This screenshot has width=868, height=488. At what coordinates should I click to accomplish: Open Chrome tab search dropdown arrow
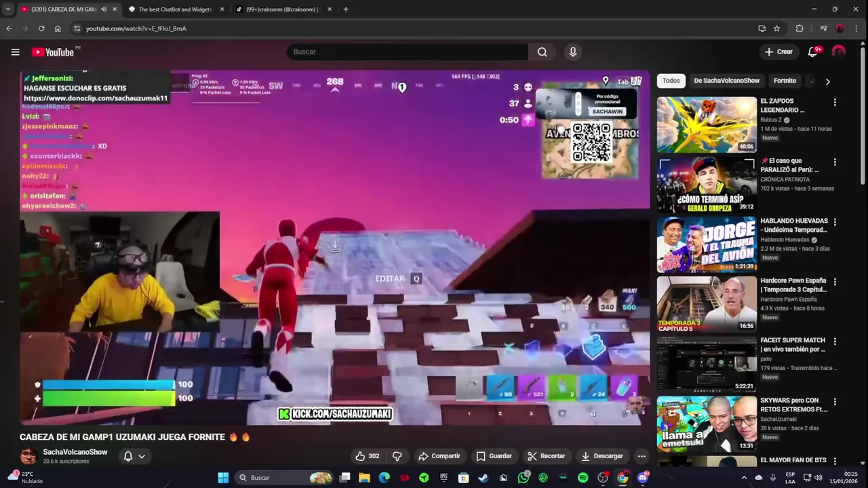click(7, 9)
